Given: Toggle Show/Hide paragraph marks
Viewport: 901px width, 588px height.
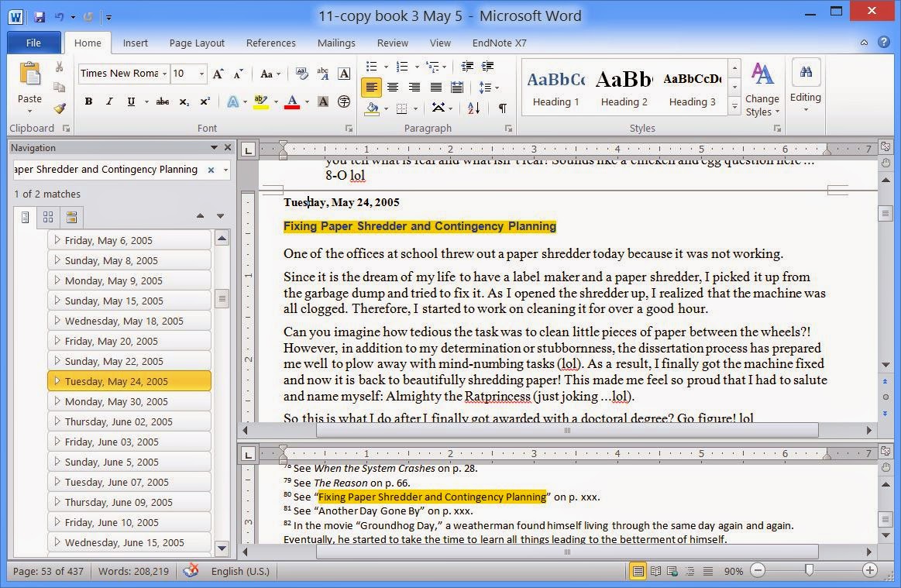Looking at the screenshot, I should [502, 108].
